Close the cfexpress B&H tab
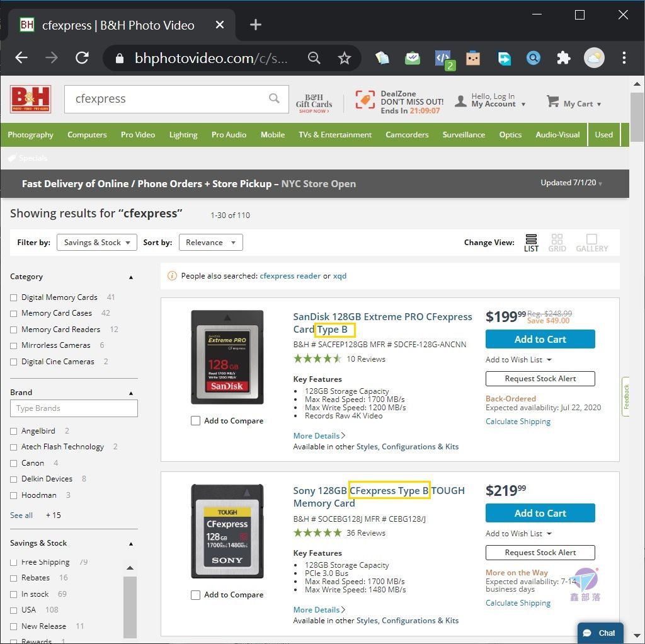The image size is (645, 644). tap(220, 25)
